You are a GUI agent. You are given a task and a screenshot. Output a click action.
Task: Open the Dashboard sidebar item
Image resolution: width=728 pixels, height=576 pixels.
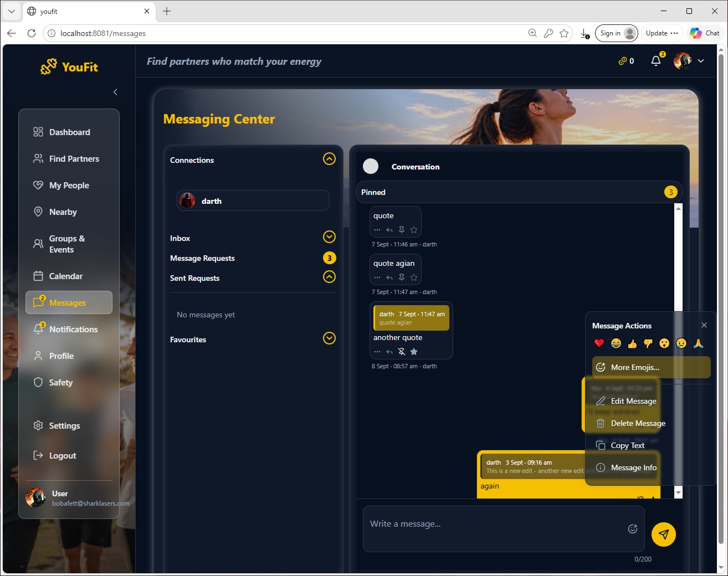pyautogui.click(x=69, y=132)
